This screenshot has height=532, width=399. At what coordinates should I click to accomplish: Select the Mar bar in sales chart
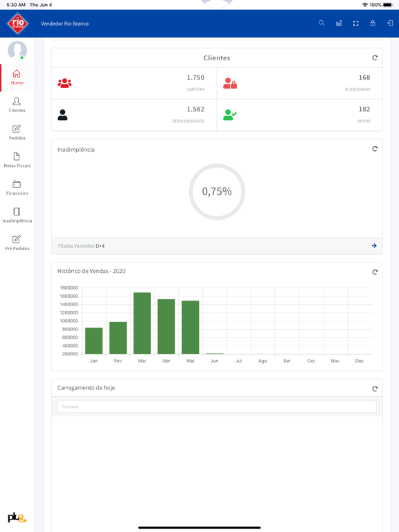(x=142, y=323)
